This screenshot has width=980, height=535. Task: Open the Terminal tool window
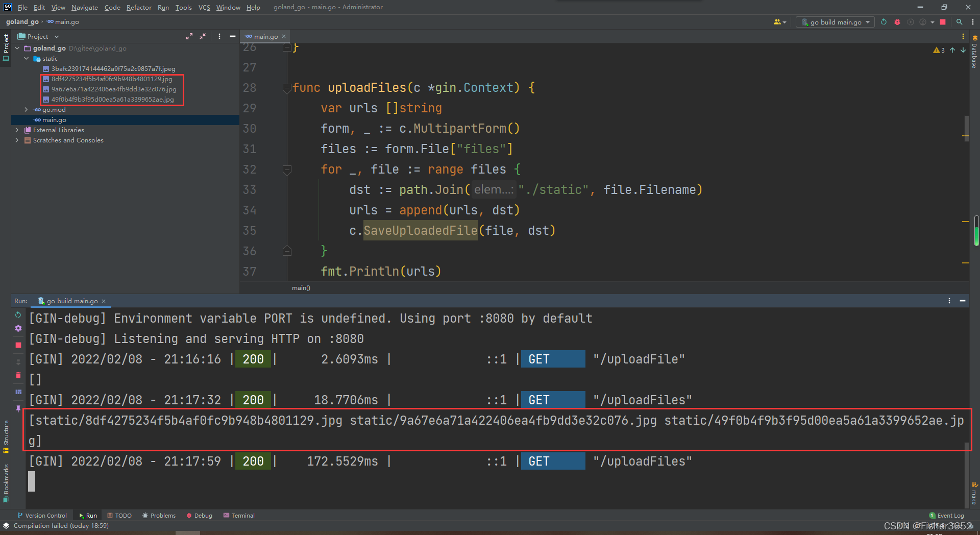(239, 516)
